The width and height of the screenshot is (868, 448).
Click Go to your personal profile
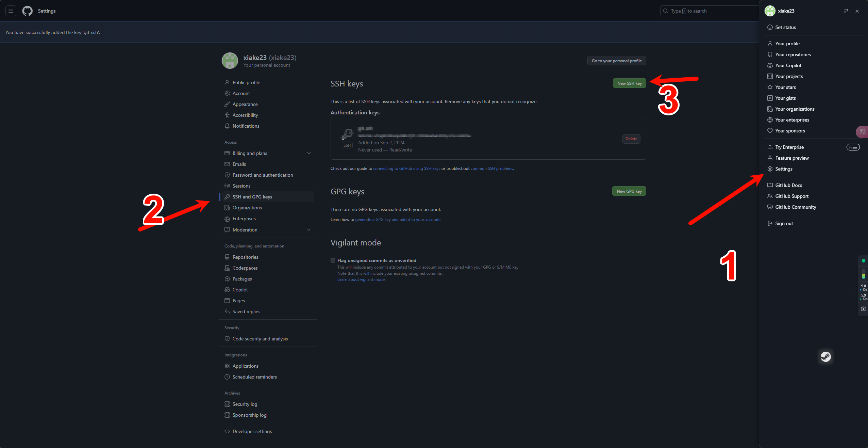(616, 61)
